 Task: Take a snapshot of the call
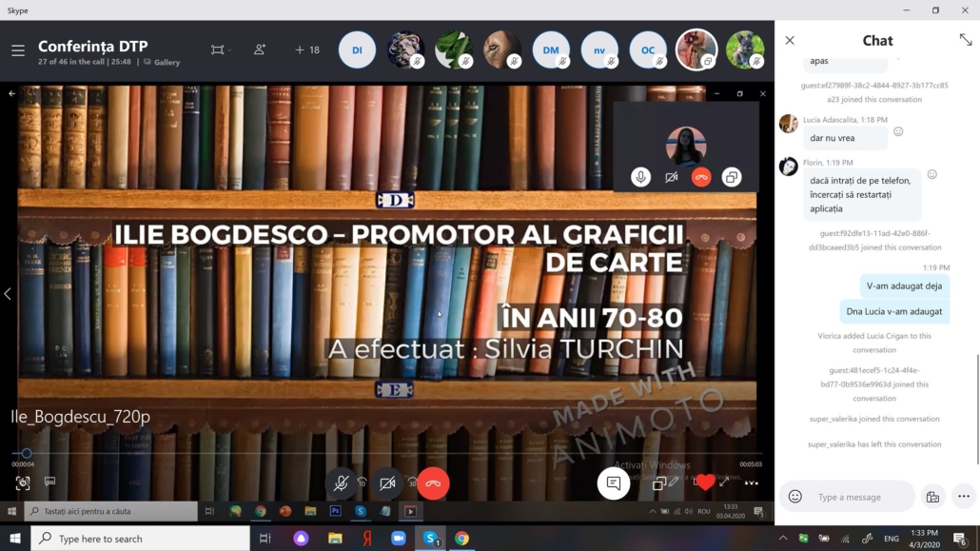coord(23,483)
